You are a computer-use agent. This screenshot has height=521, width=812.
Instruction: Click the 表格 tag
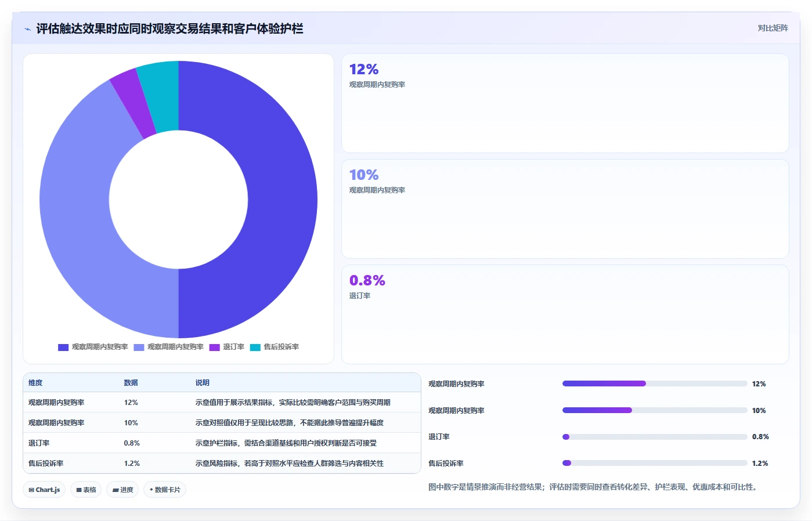click(x=86, y=490)
